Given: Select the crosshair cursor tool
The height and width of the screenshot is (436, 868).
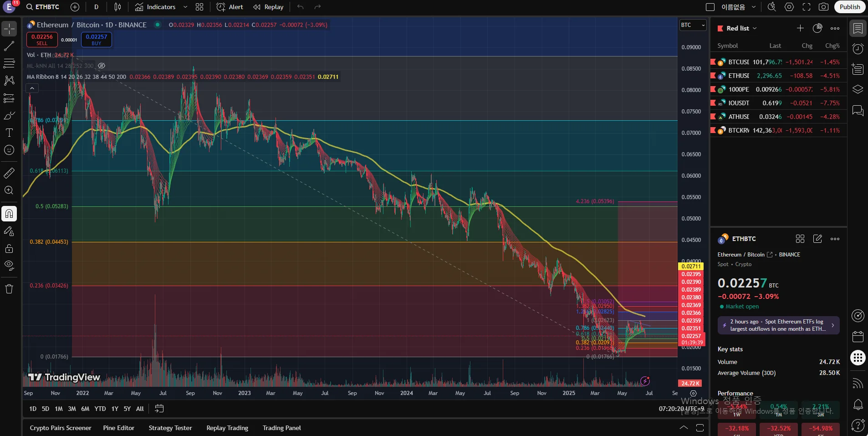Looking at the screenshot, I should [x=9, y=29].
